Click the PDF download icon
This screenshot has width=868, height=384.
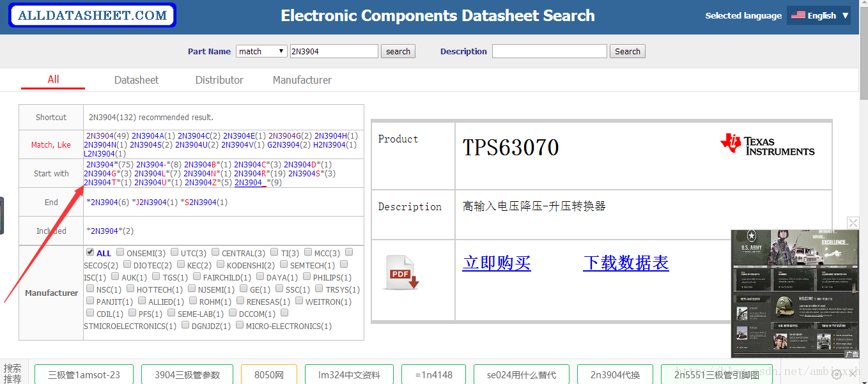tap(401, 273)
